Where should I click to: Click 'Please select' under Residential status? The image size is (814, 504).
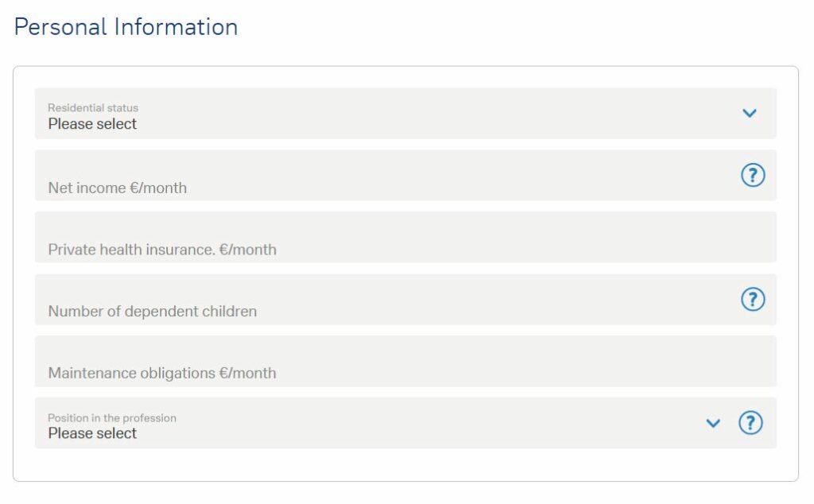tap(92, 124)
